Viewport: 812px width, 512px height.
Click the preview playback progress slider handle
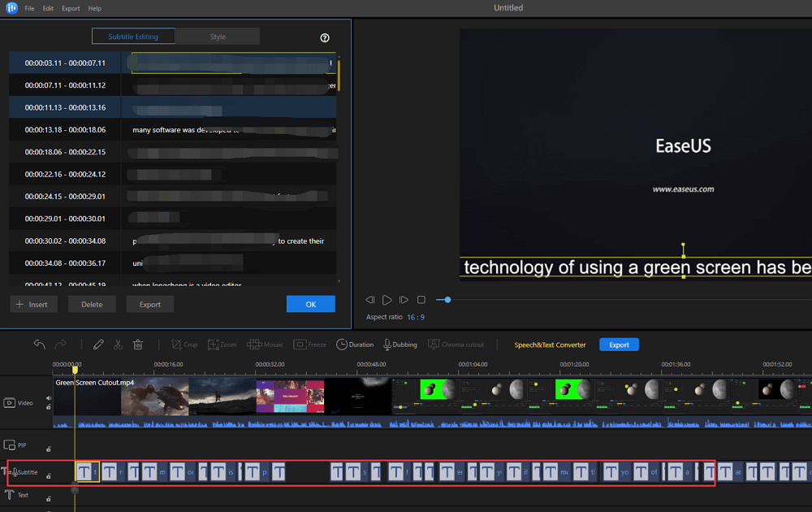(447, 300)
